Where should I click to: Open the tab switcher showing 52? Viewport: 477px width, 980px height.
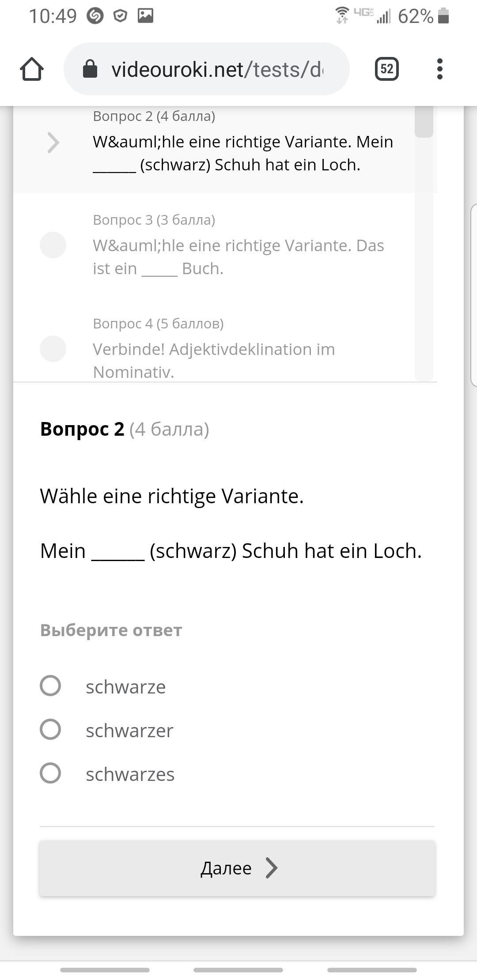tap(386, 69)
